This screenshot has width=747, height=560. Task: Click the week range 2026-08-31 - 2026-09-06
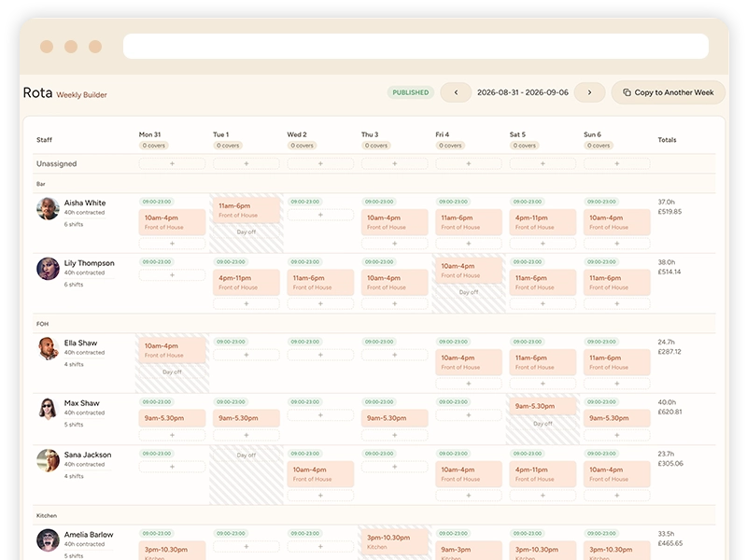[x=523, y=92]
